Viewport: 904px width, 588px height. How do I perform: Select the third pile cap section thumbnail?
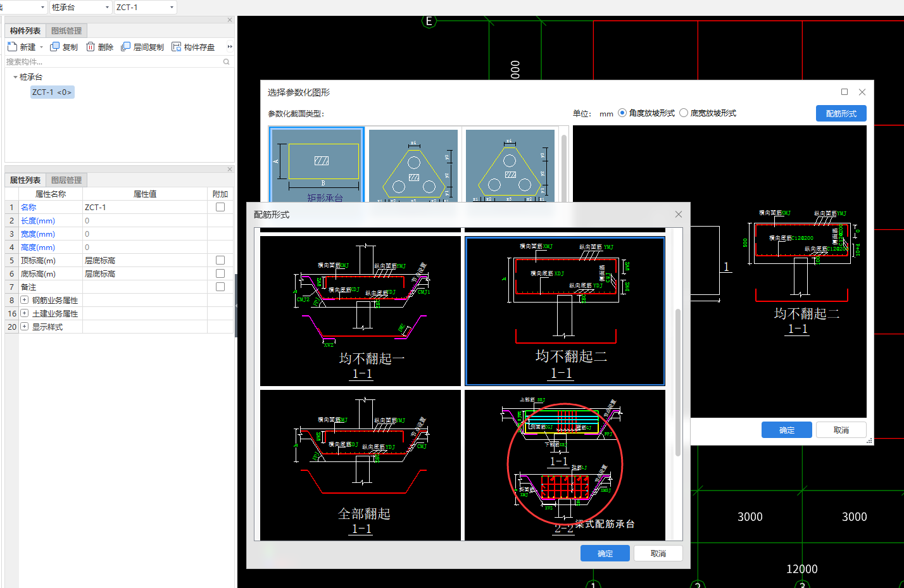pos(510,166)
